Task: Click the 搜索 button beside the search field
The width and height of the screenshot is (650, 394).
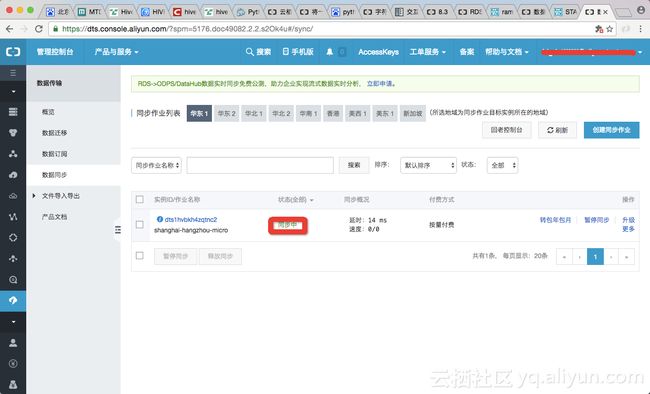Action: pos(354,165)
